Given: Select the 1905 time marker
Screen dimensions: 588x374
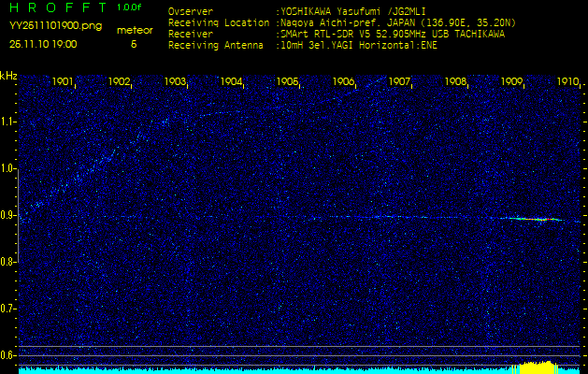Looking at the screenshot, I should point(288,82).
